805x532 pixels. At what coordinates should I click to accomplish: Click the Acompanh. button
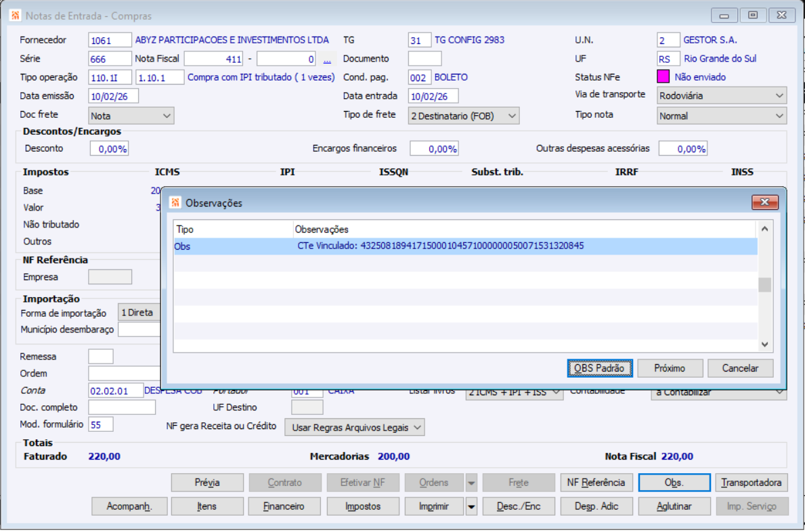coord(129,506)
